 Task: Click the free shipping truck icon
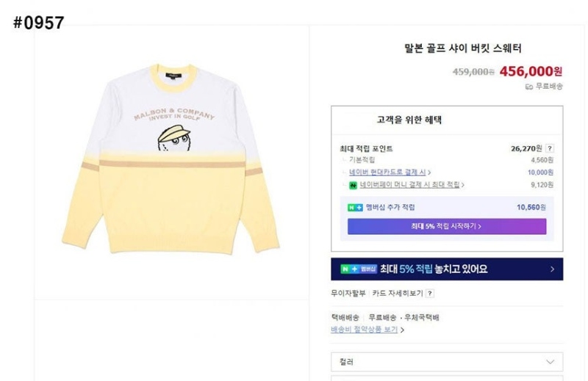coord(528,87)
